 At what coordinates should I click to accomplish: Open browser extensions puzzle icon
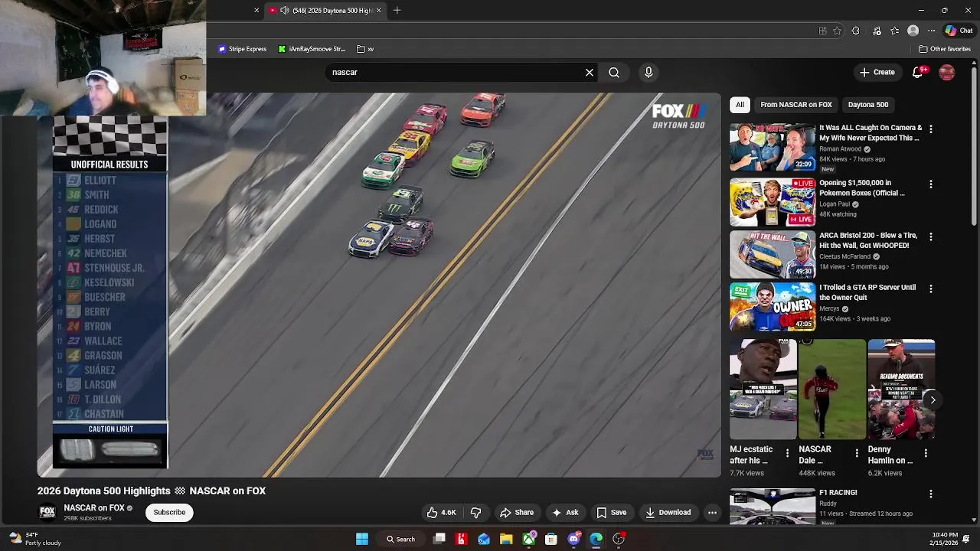855,31
